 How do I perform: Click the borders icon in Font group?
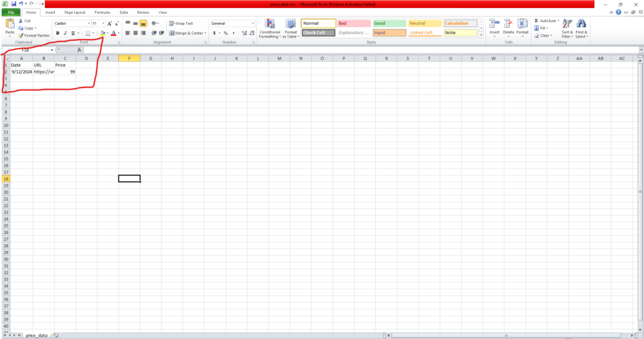click(87, 33)
